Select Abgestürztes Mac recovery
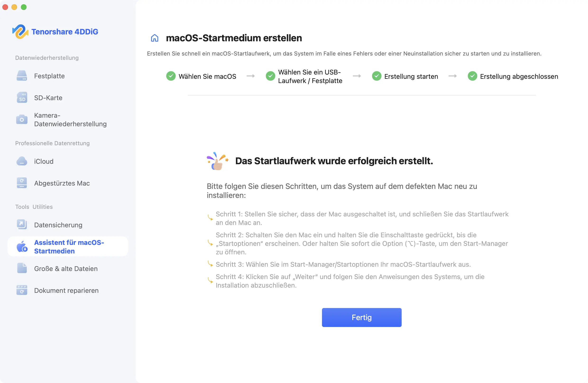 tap(61, 183)
